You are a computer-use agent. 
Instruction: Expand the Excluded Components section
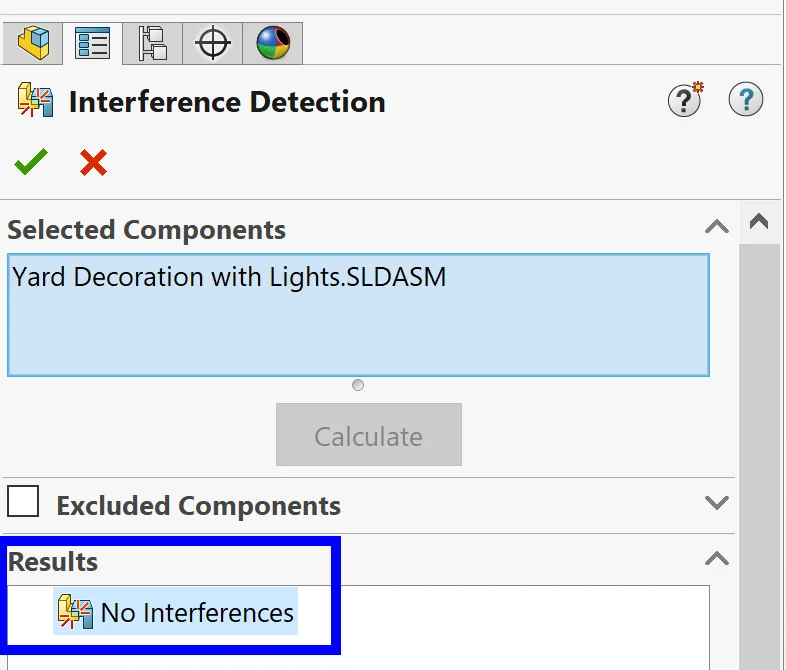pos(717,502)
